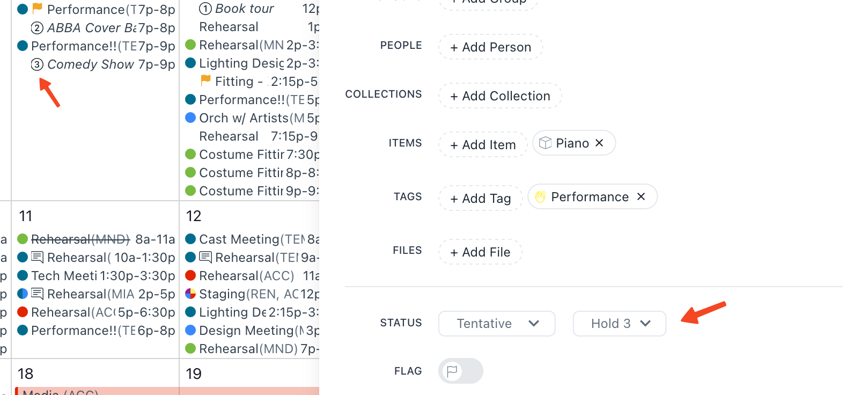Click the circled 3 icon beside Comedy Show
Image resolution: width=868 pixels, height=395 pixels.
click(x=37, y=64)
